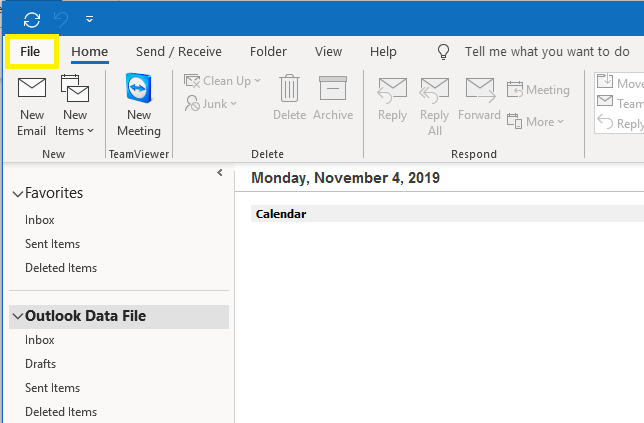This screenshot has width=644, height=423.
Task: Open the Junk dropdown menu
Action: click(x=211, y=103)
